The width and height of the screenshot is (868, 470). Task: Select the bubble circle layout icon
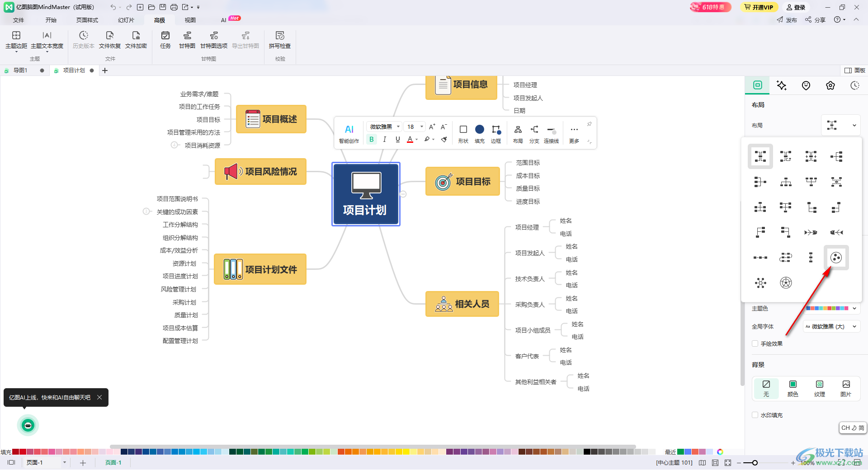(836, 258)
